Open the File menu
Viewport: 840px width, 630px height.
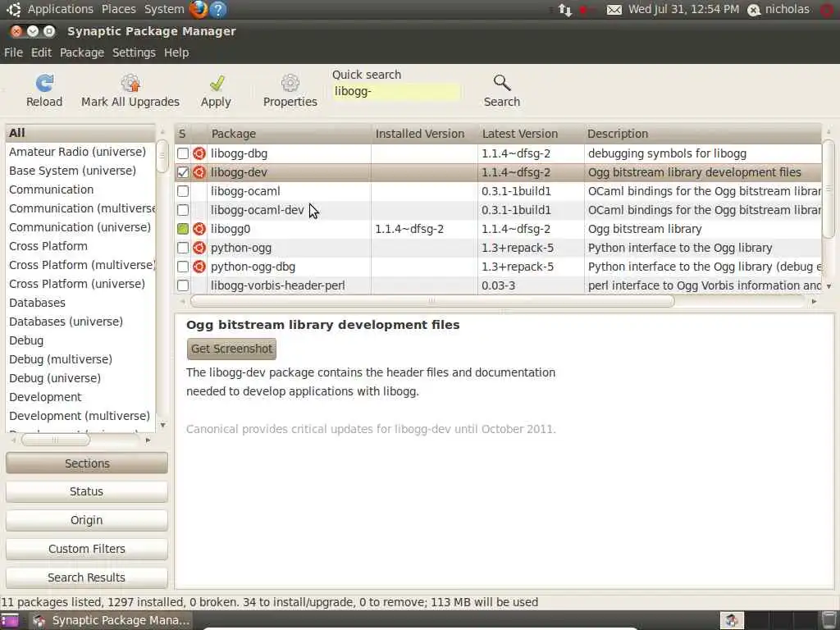tap(13, 52)
